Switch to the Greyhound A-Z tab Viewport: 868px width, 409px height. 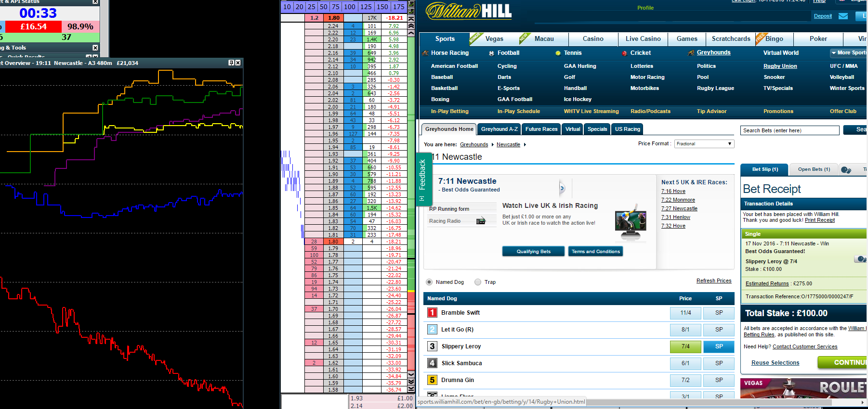pos(499,129)
